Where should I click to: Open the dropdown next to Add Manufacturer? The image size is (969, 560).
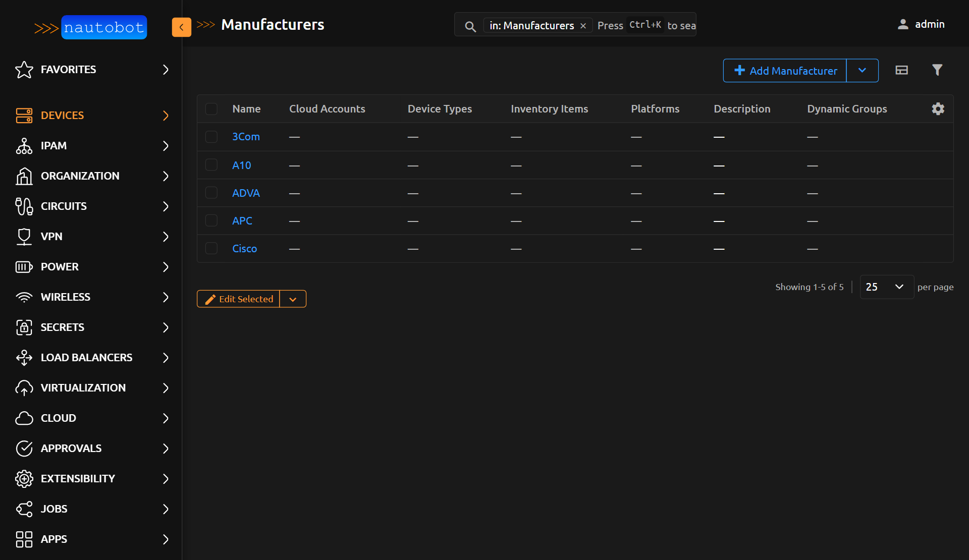tap(862, 70)
